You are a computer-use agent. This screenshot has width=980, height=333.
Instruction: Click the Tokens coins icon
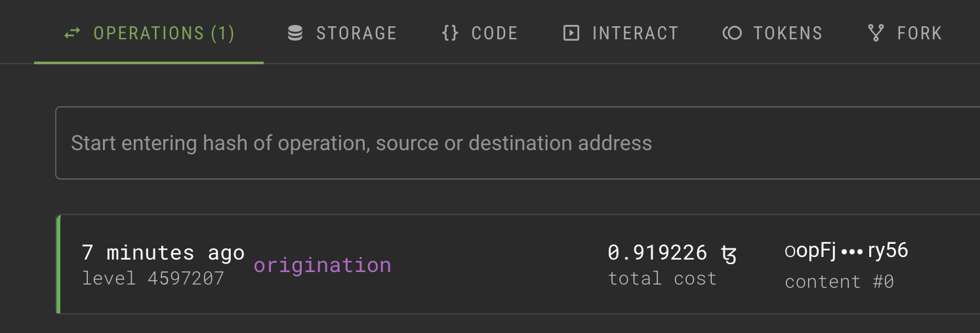tap(731, 33)
